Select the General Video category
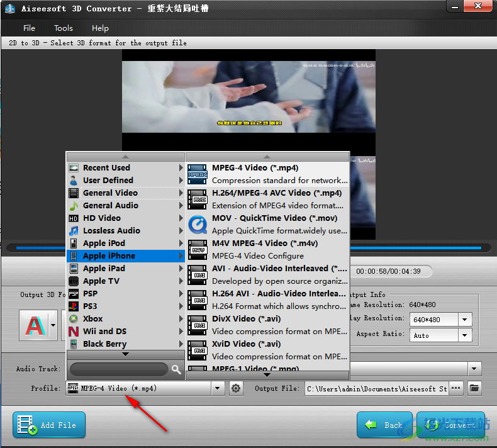Image resolution: width=497 pixels, height=448 pixels. click(x=126, y=193)
